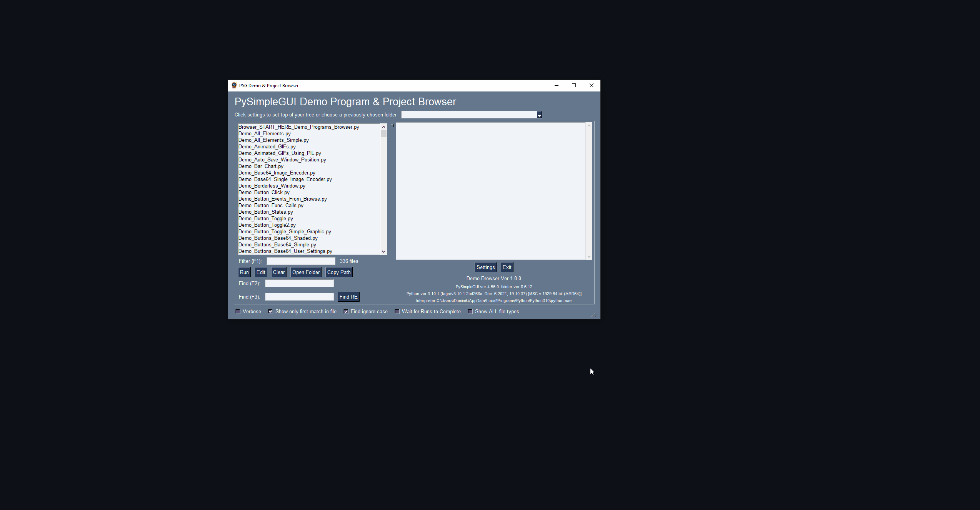This screenshot has height=510, width=980.
Task: Click the file list scrollbar thumb
Action: coord(383,134)
